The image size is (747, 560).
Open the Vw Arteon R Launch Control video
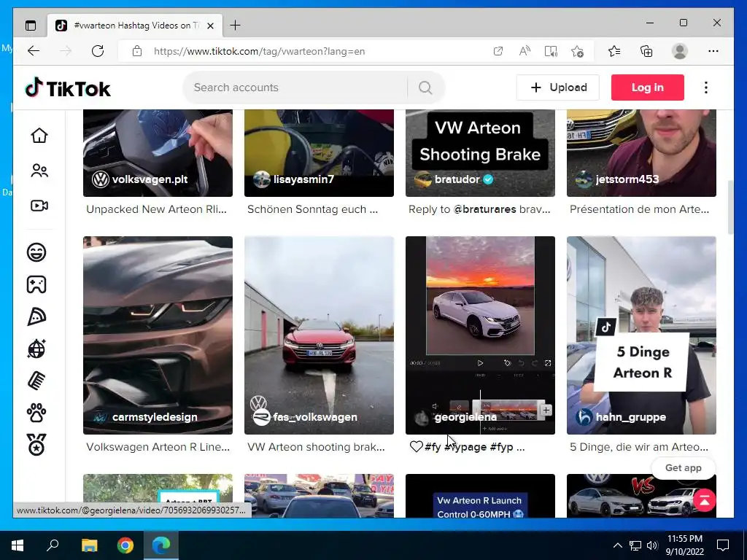(x=480, y=496)
